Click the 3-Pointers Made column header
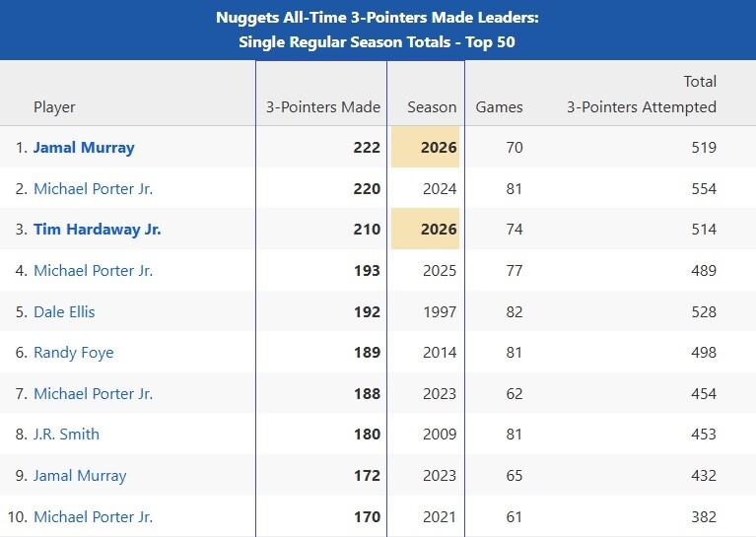The image size is (756, 537). click(323, 107)
